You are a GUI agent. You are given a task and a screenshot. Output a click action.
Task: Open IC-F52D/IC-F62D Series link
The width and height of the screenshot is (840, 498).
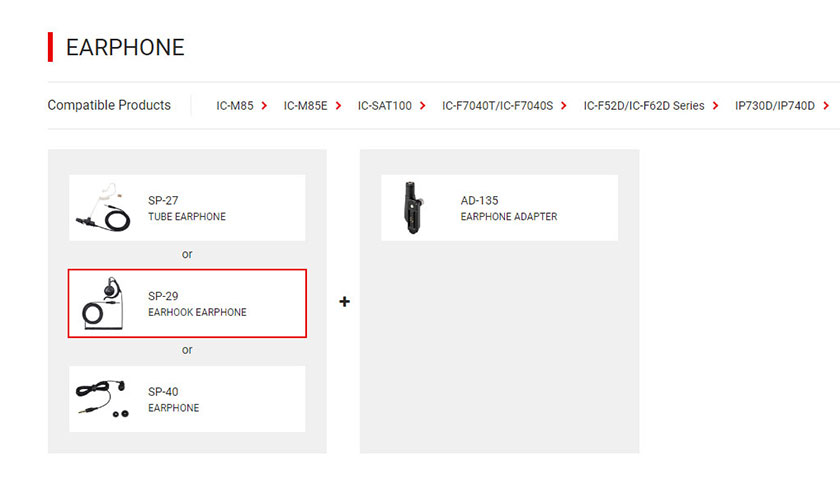tap(644, 106)
